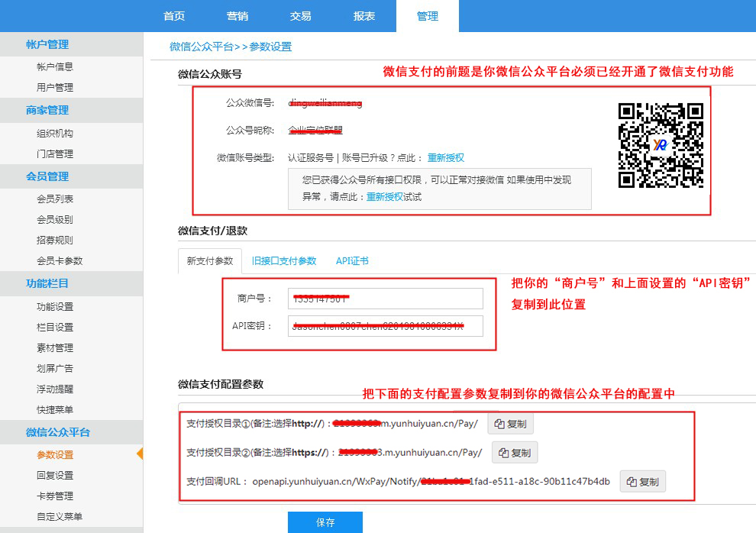Open 回复设置 in the sidebar

[x=55, y=476]
